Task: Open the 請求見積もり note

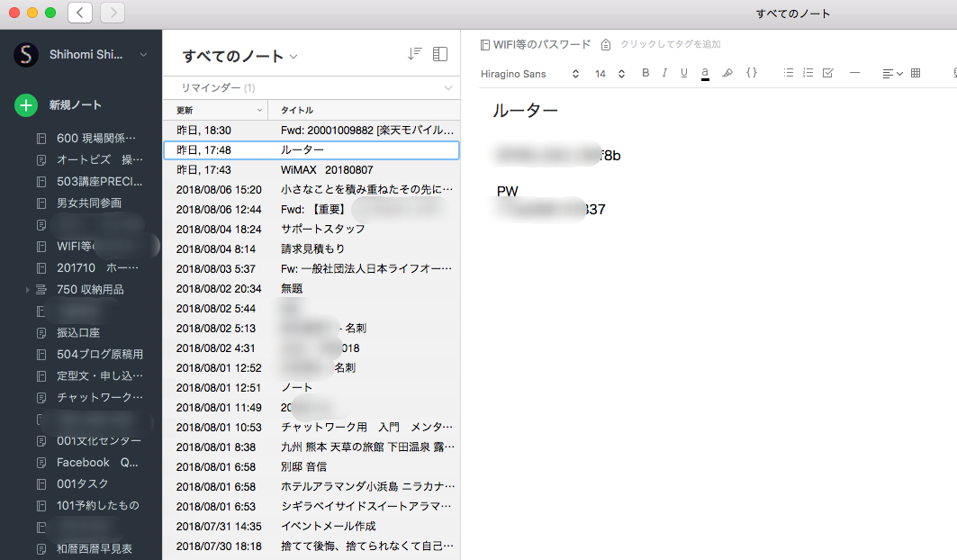Action: (311, 249)
